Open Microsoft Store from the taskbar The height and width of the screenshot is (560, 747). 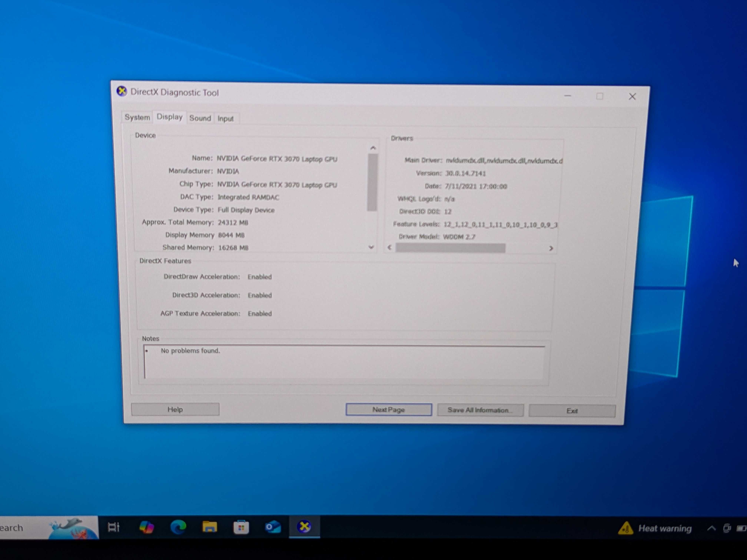point(241,527)
